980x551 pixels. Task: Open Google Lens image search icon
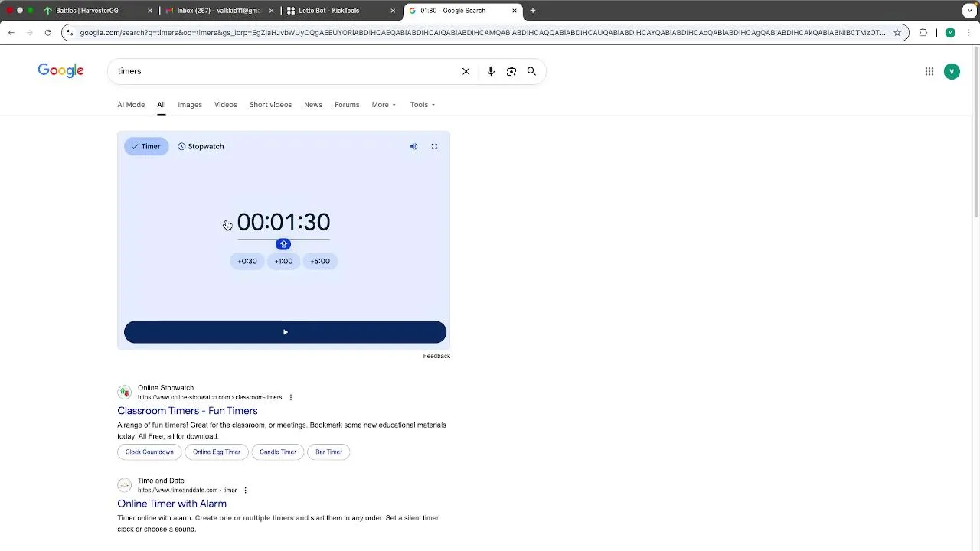coord(511,71)
